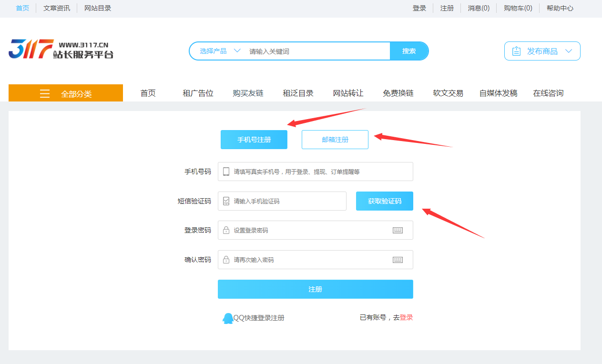Click the virtual keyboard icon in 确认密码 field
This screenshot has height=364, width=602.
398,260
